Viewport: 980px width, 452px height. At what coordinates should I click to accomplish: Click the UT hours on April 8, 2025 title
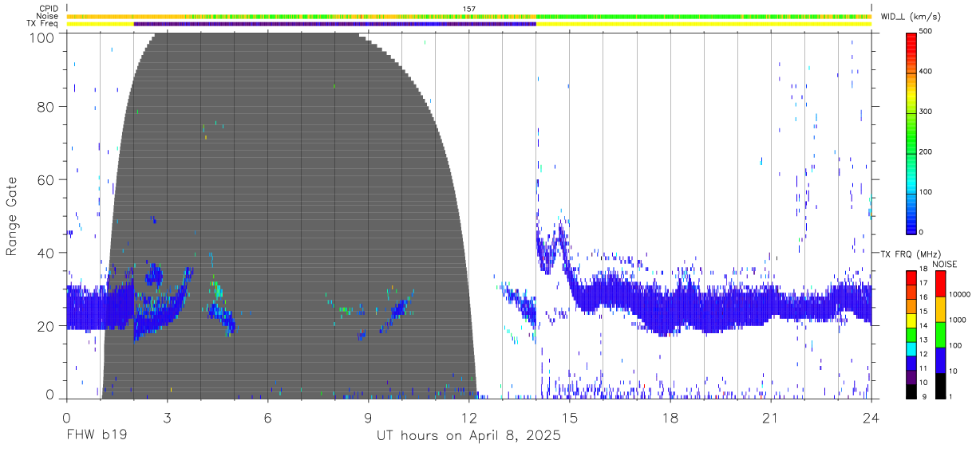[469, 436]
